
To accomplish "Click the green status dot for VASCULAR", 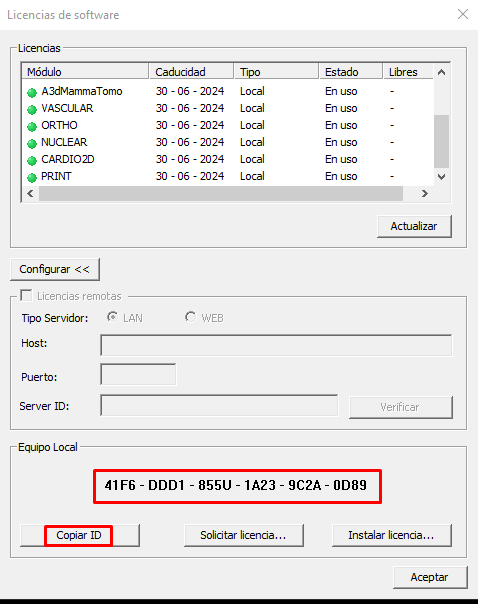I will coord(32,109).
